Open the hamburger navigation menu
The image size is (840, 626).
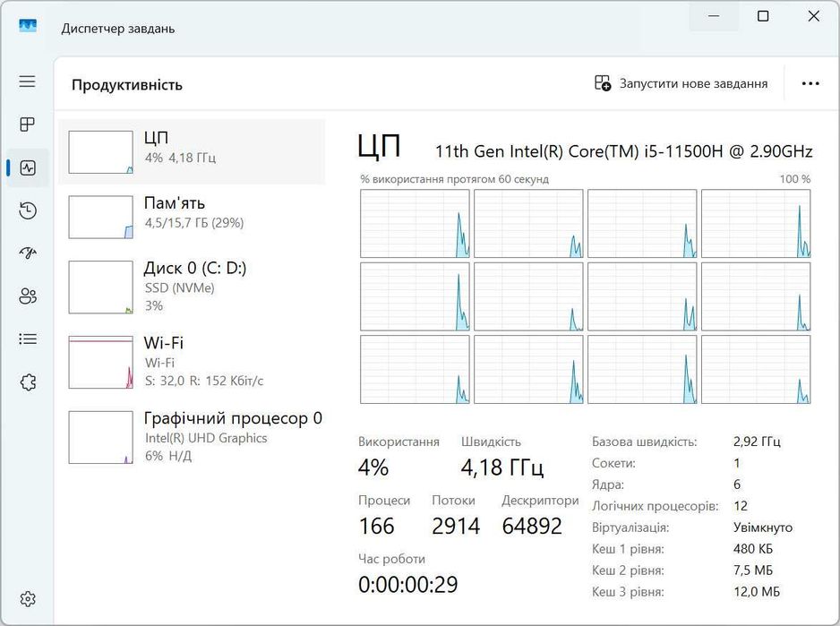tap(28, 81)
